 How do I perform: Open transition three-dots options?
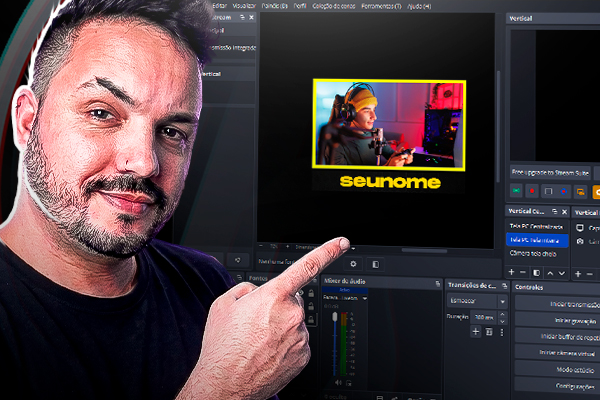502,332
